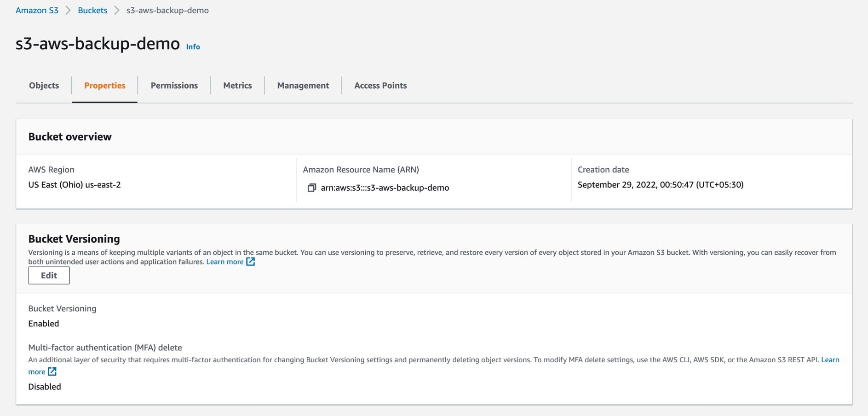The height and width of the screenshot is (416, 868).
Task: Open the Management tab
Action: click(x=303, y=85)
